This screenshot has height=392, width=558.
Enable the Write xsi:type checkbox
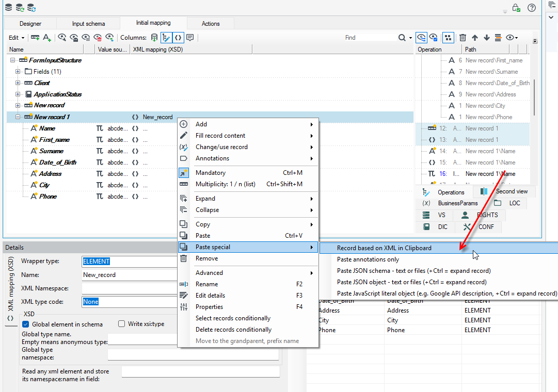click(122, 324)
